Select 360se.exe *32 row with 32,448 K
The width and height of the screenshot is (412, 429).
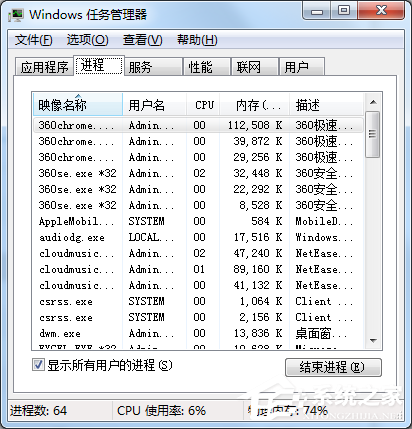(198, 173)
